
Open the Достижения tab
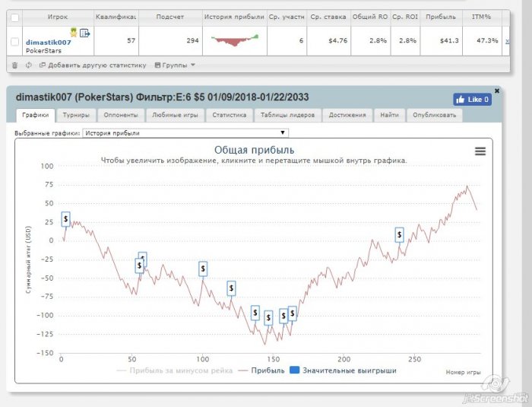347,115
